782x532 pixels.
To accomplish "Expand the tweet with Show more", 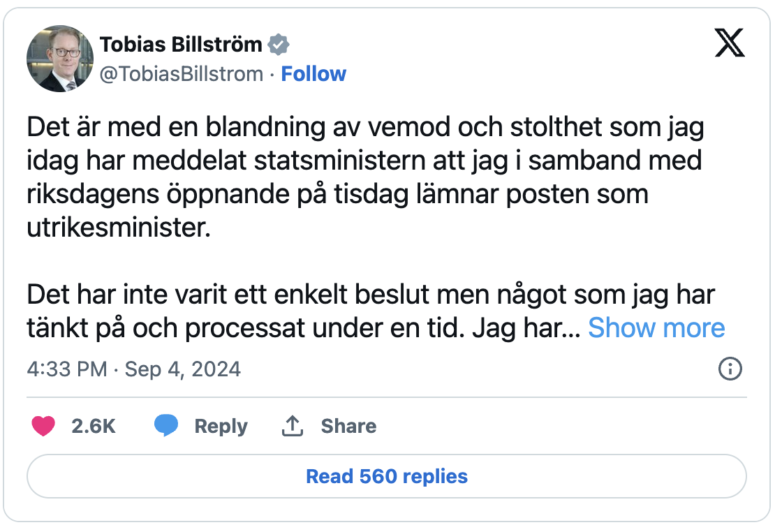I will pos(656,327).
